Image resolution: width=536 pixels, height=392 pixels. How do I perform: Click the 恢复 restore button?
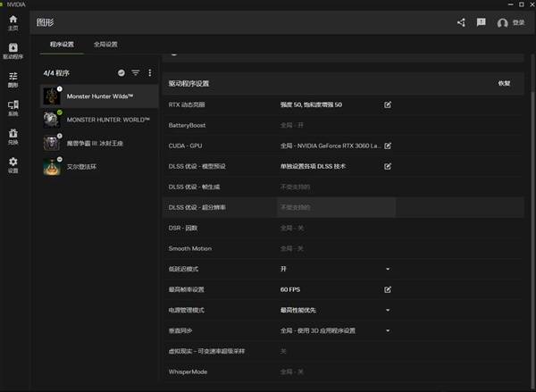click(x=504, y=83)
